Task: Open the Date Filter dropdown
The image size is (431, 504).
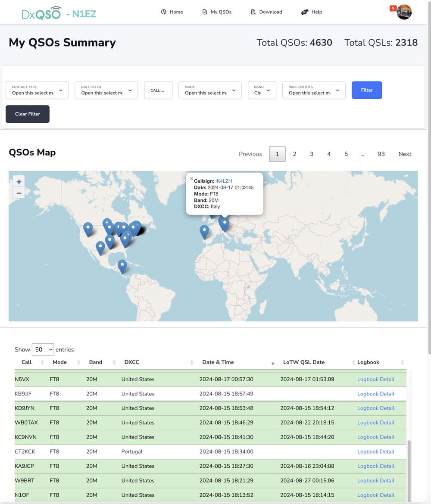Action: point(106,90)
